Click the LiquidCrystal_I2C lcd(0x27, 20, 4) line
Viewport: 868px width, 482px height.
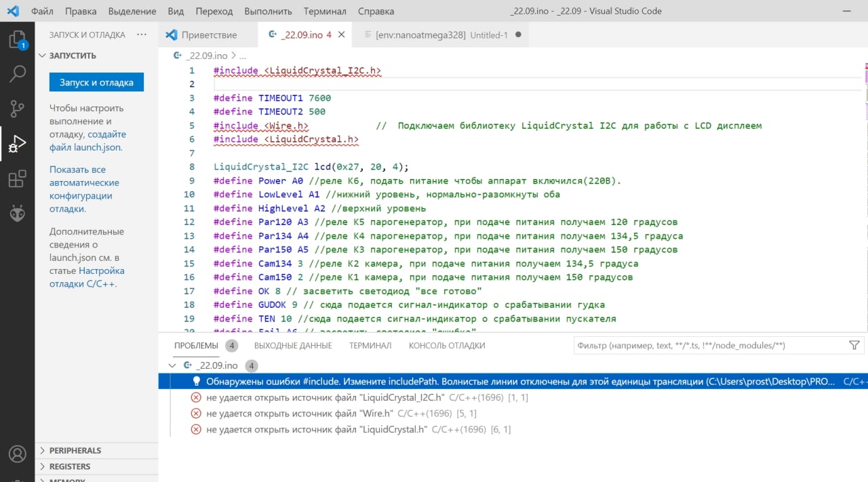point(311,167)
